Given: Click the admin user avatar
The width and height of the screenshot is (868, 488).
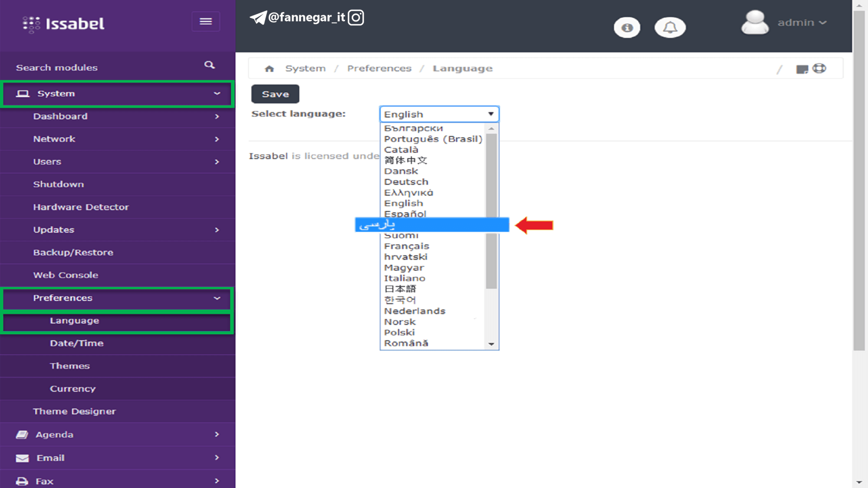Looking at the screenshot, I should pos(755,23).
